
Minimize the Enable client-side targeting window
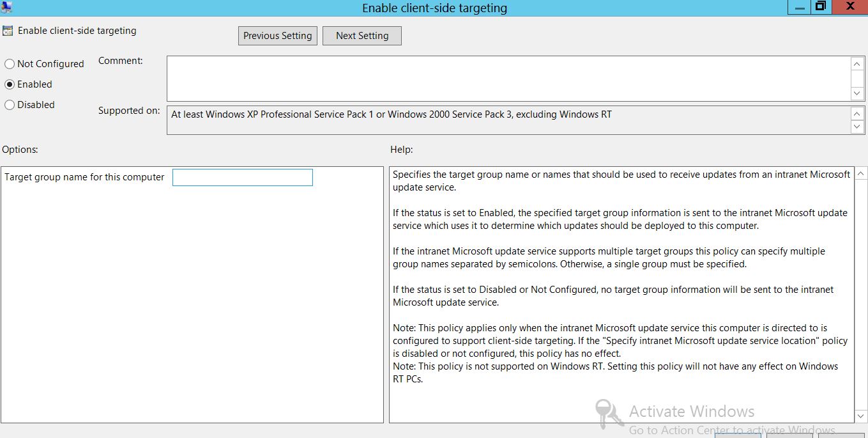[798, 6]
